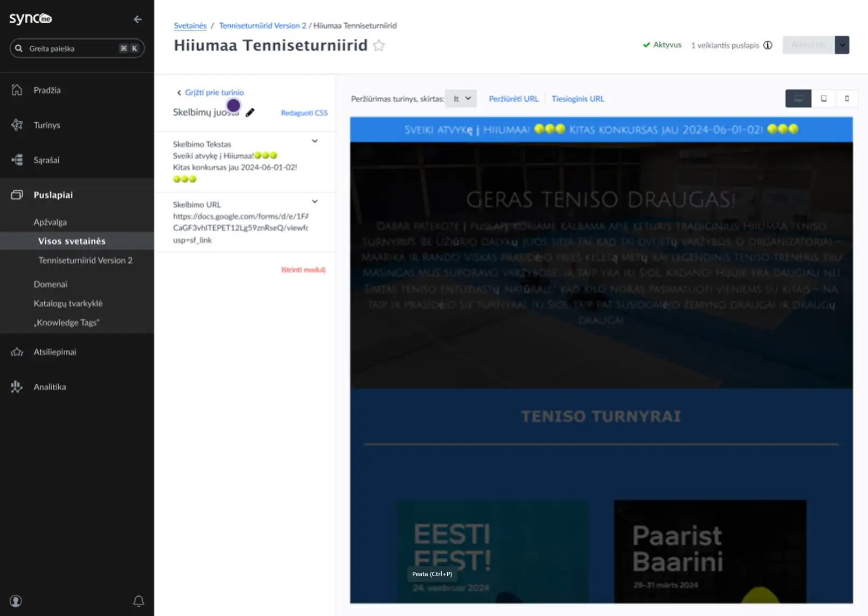
Task: Click the Pradžia home icon
Action: click(x=17, y=90)
